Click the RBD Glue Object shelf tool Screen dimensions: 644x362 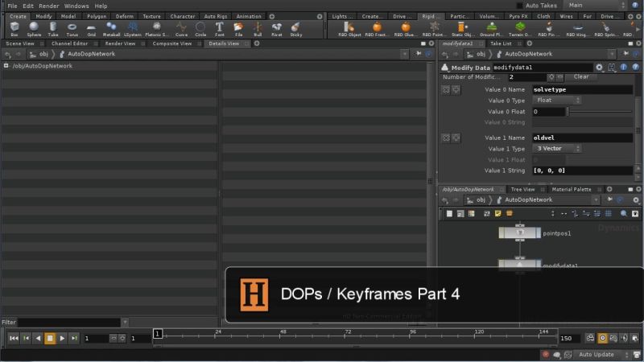[406, 29]
